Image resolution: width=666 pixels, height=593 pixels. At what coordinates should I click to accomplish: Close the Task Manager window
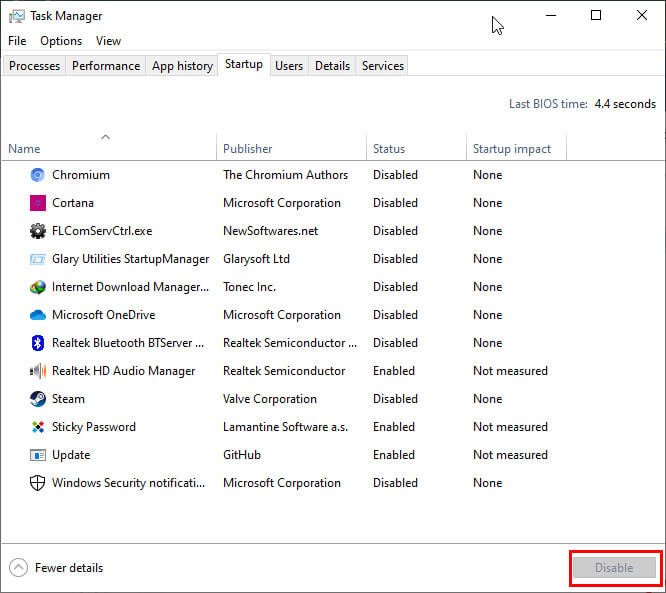[x=642, y=16]
